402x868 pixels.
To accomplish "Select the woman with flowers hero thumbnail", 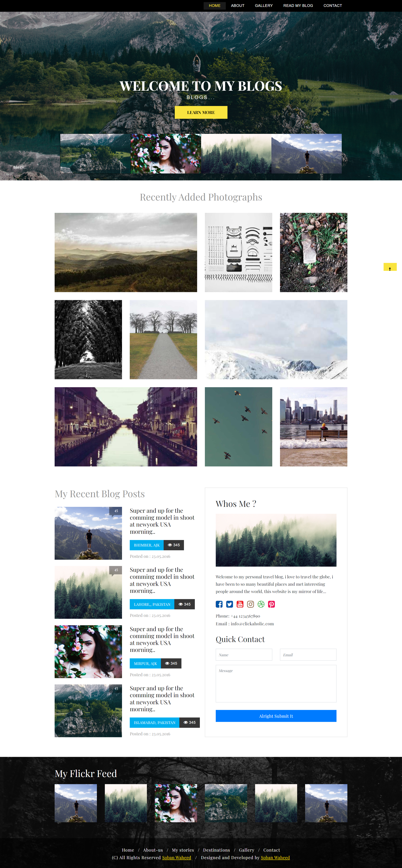I will click(166, 154).
